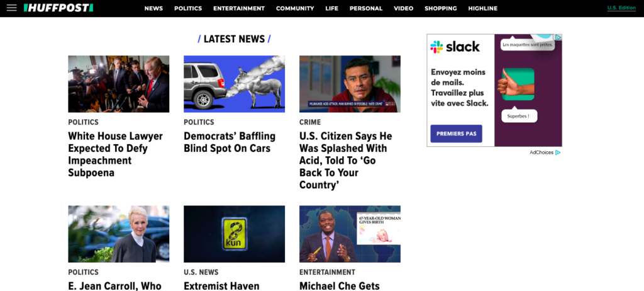Go to the News section
This screenshot has width=644, height=291.
153,8
